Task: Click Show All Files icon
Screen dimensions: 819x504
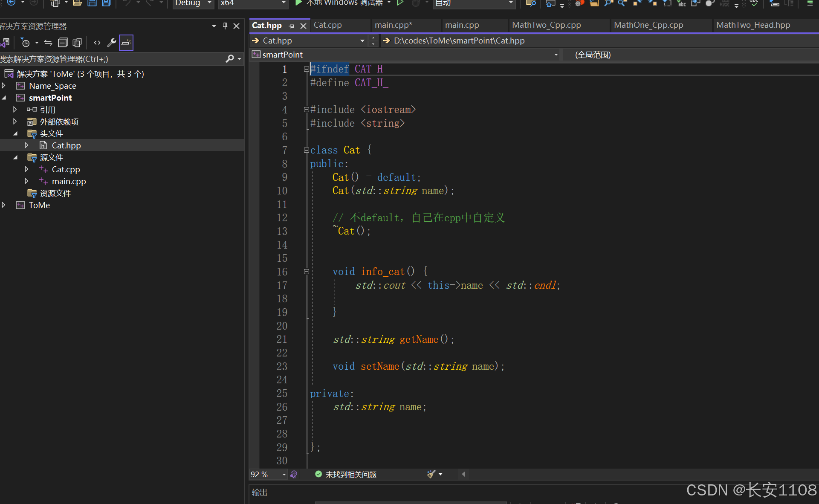Action: click(77, 43)
